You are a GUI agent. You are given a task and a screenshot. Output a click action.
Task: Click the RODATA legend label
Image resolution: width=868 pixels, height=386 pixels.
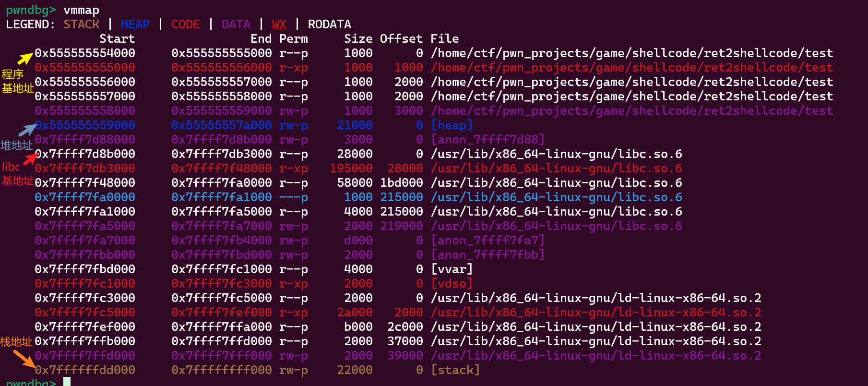[x=329, y=24]
